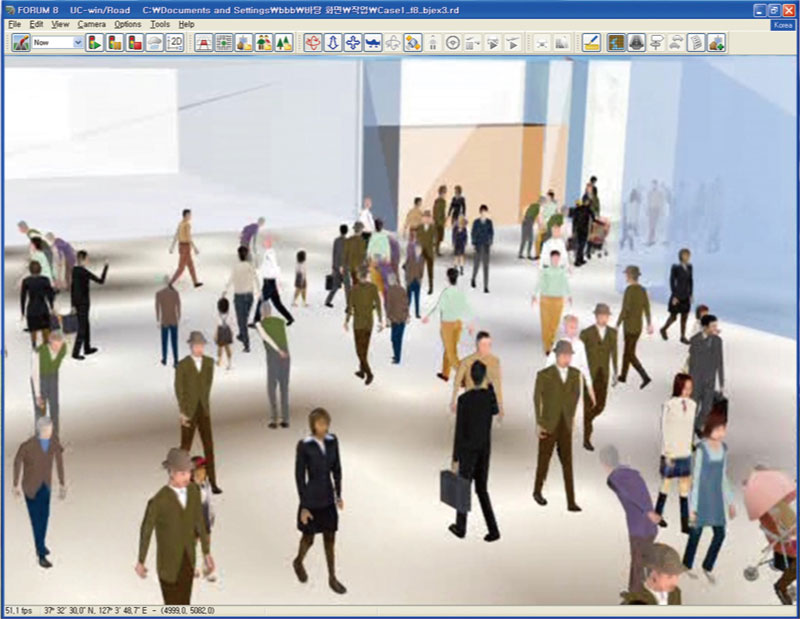The height and width of the screenshot is (619, 800).
Task: Click the first airplane play icon
Action: coord(493,43)
